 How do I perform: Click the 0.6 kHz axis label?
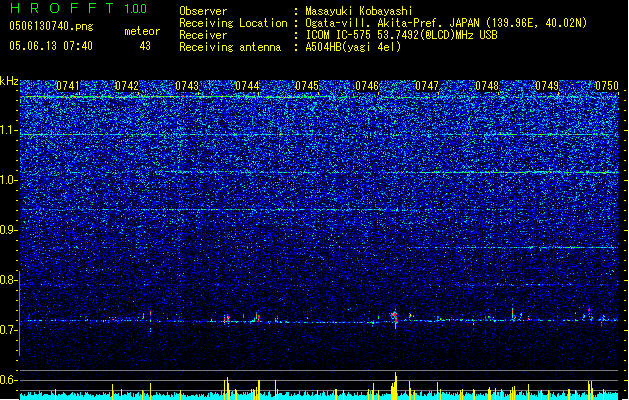click(x=9, y=380)
